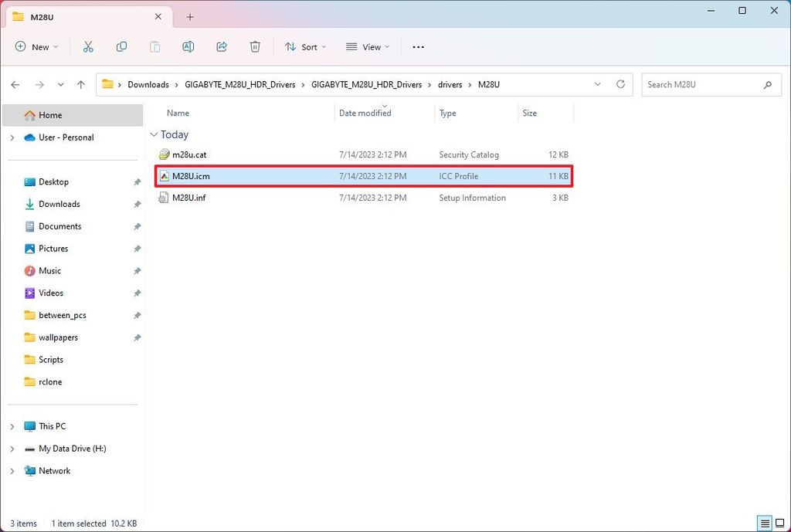The image size is (791, 532).
Task: Select the Cut tool in toolbar
Action: pyautogui.click(x=88, y=47)
